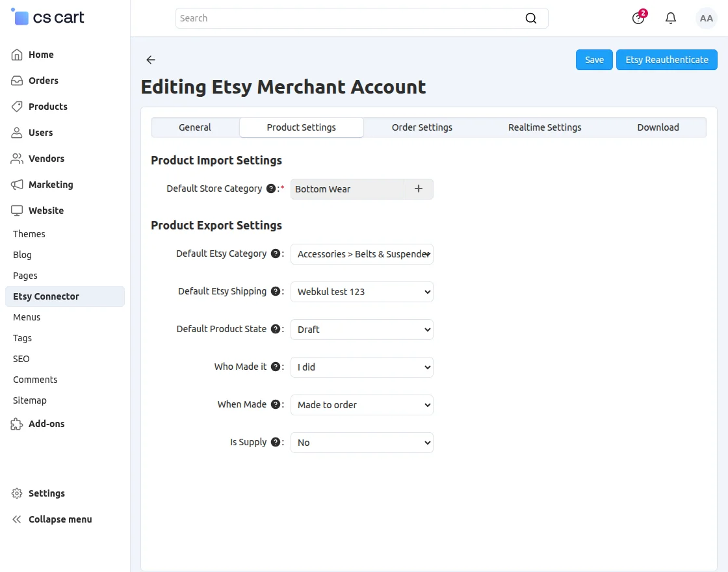Open Default Etsy Shipping dropdown
Screen dimensions: 728x572
361,292
